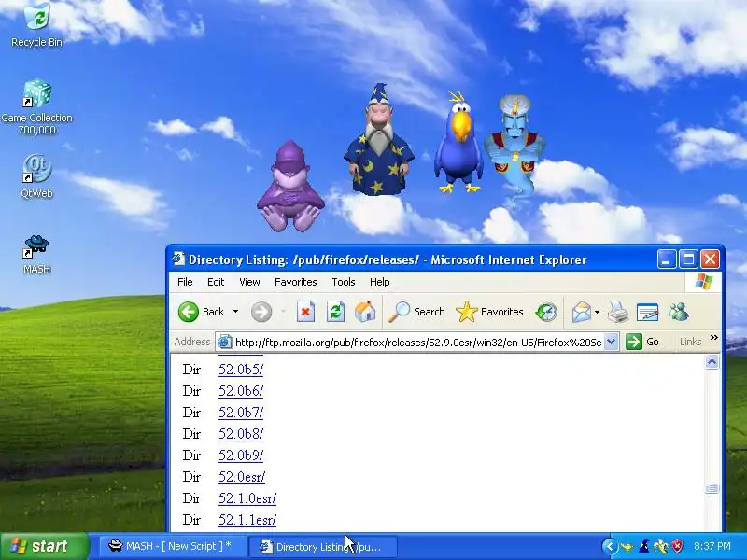Open the History pane

click(546, 312)
